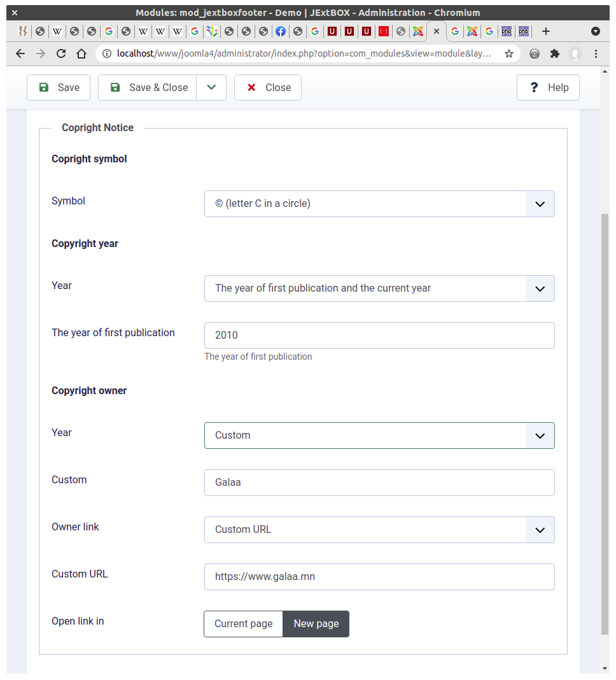Open a new tab with the plus icon
This screenshot has width=616, height=680.
[546, 31]
